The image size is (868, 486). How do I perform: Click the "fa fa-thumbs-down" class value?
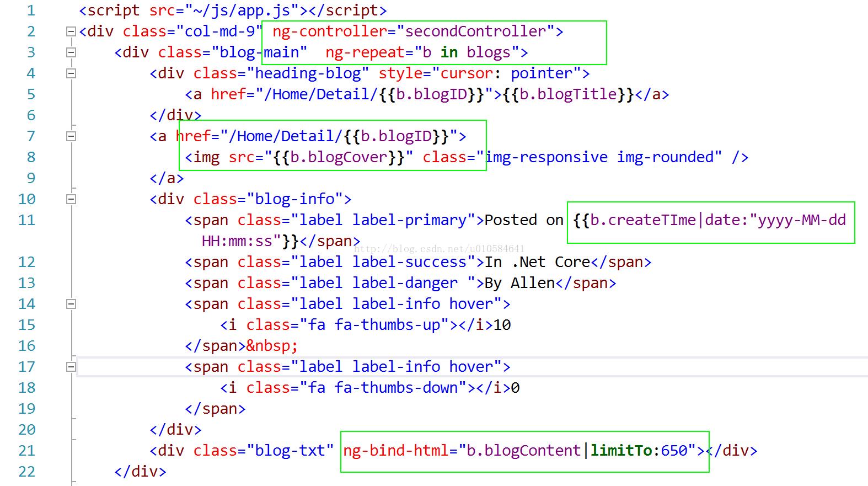pos(383,388)
